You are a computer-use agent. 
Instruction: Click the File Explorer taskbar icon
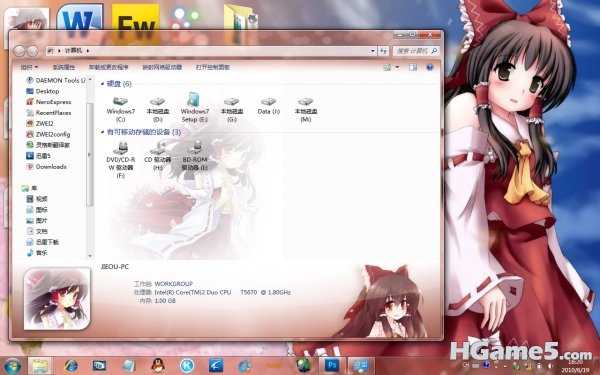(40, 365)
